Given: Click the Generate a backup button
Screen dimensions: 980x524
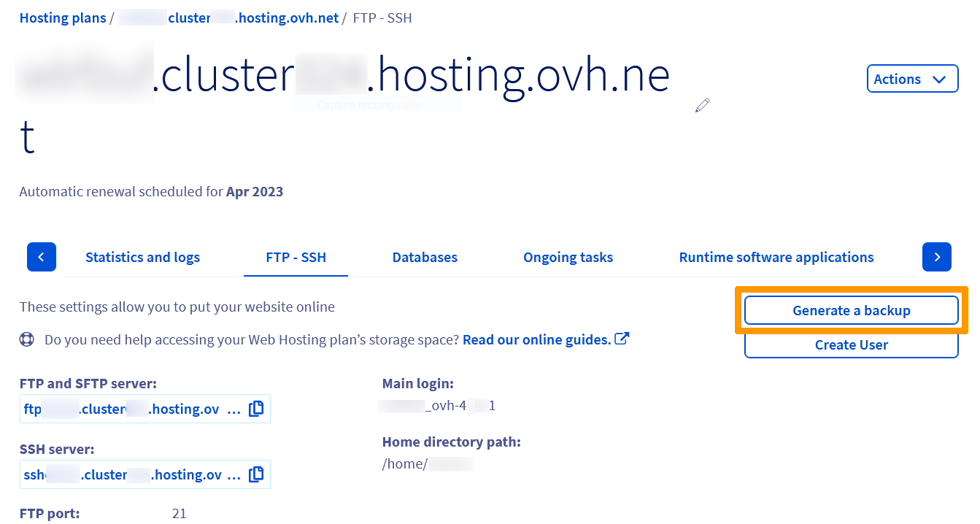Looking at the screenshot, I should (851, 310).
